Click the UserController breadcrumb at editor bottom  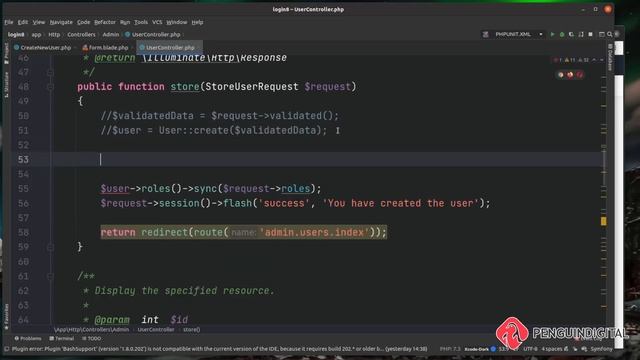click(156, 329)
